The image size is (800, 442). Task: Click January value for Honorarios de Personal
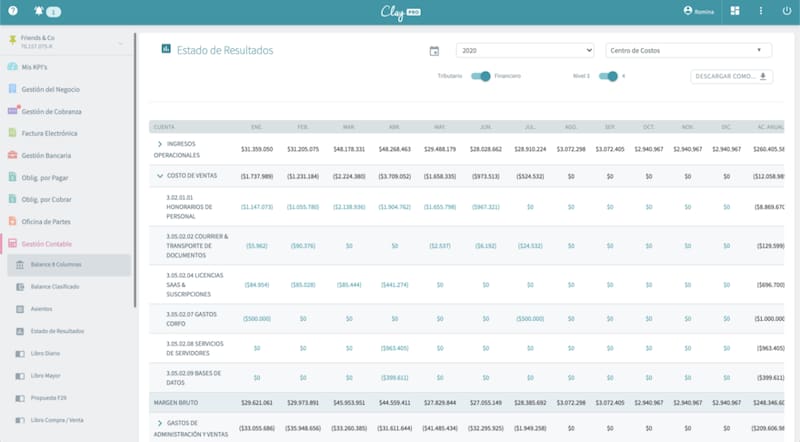coord(257,206)
